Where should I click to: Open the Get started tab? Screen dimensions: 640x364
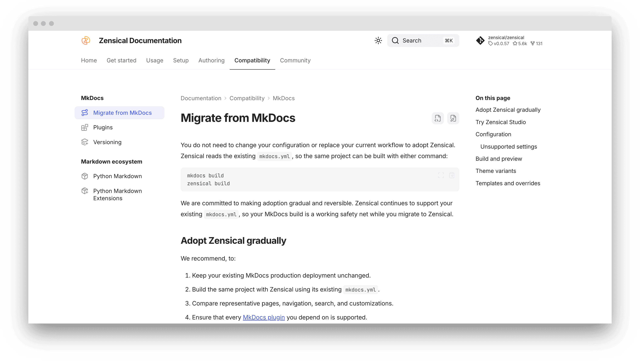(121, 60)
